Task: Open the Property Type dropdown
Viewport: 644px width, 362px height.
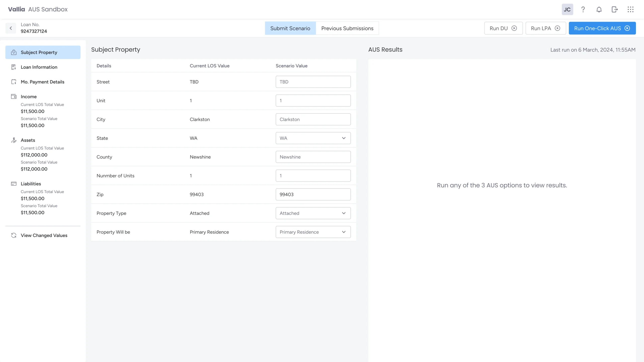Action: click(x=313, y=213)
